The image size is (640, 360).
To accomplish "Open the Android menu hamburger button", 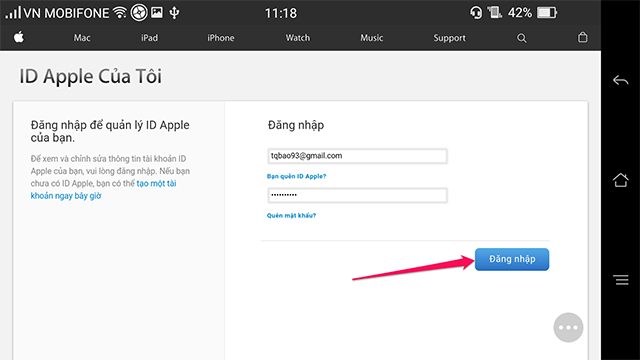I will click(x=620, y=280).
